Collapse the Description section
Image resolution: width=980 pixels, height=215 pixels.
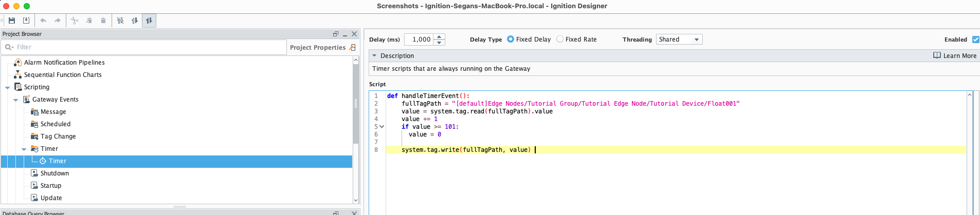pos(375,55)
